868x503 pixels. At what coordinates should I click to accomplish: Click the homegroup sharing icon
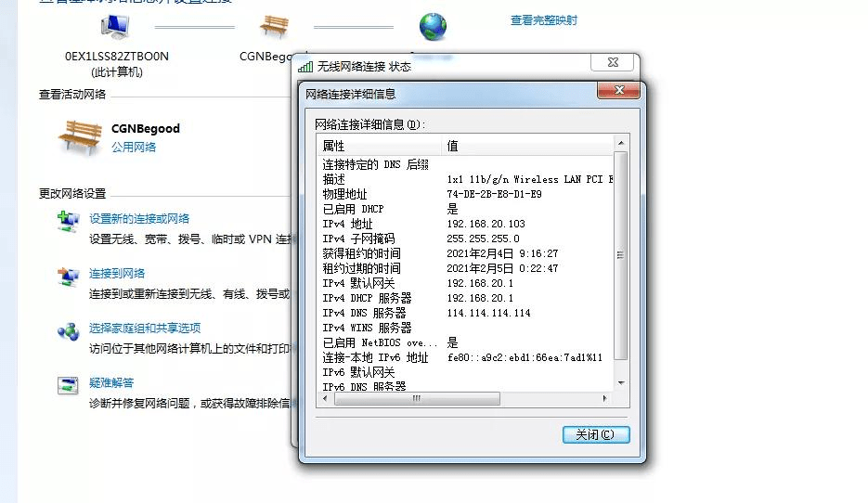(x=69, y=331)
